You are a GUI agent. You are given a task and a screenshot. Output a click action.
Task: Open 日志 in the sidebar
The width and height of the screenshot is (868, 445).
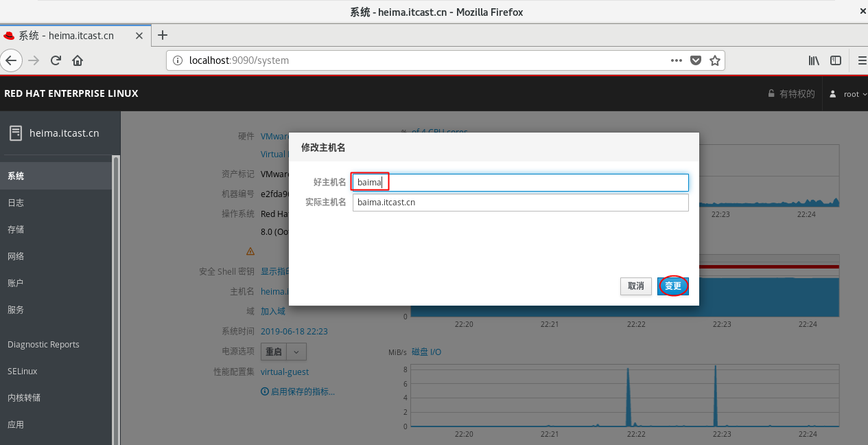click(56, 203)
